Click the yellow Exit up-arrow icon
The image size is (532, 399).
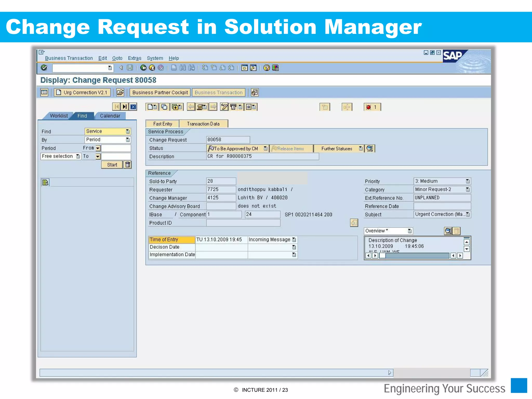point(152,68)
